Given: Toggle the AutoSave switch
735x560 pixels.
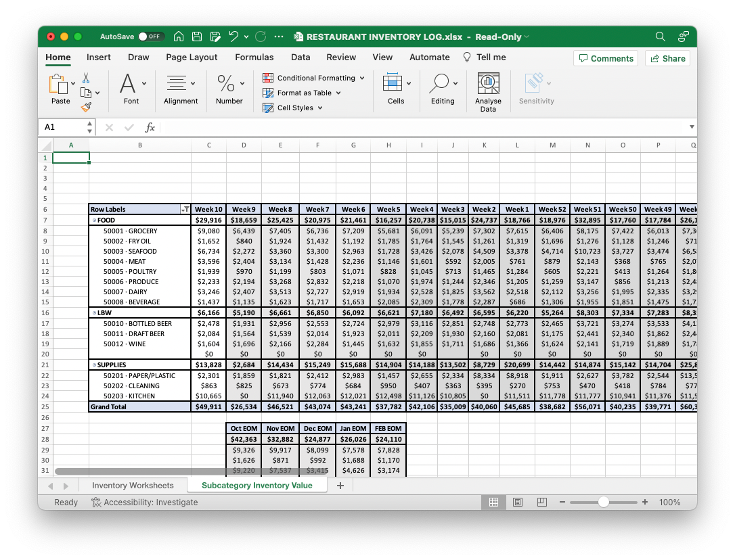Looking at the screenshot, I should click(150, 37).
